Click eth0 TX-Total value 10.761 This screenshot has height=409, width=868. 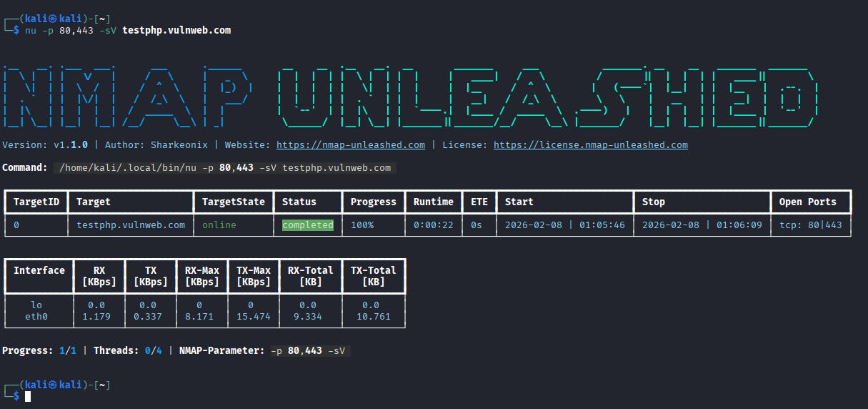tap(374, 316)
